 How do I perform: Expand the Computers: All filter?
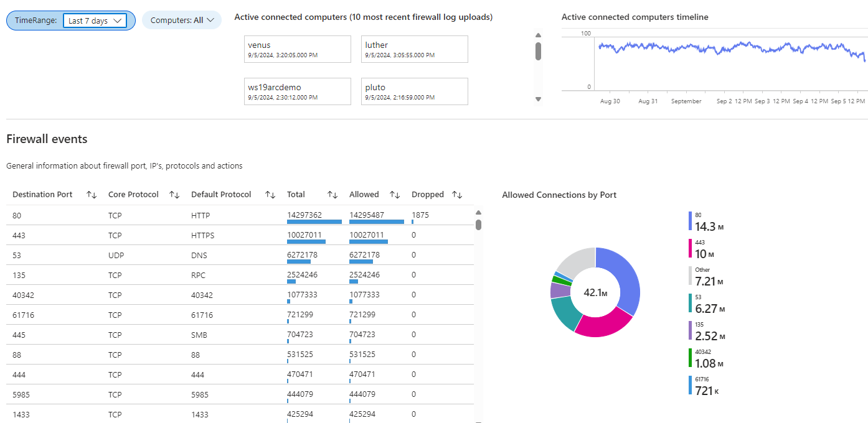click(182, 20)
